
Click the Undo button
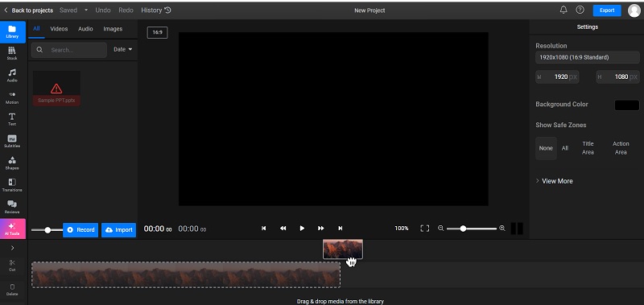(103, 10)
